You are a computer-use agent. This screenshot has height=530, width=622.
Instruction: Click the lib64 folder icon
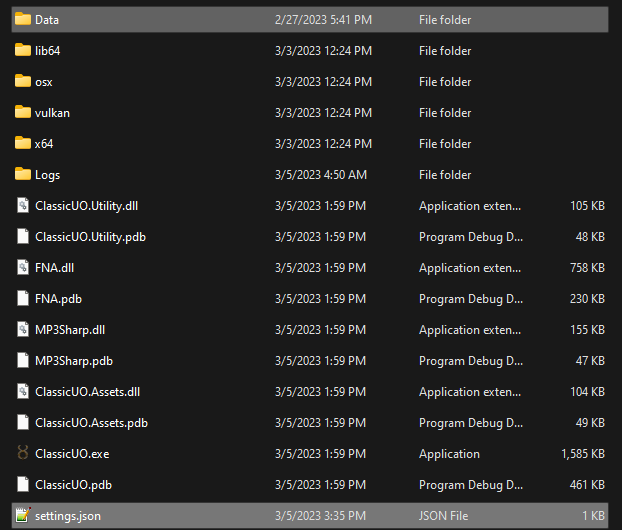click(23, 50)
